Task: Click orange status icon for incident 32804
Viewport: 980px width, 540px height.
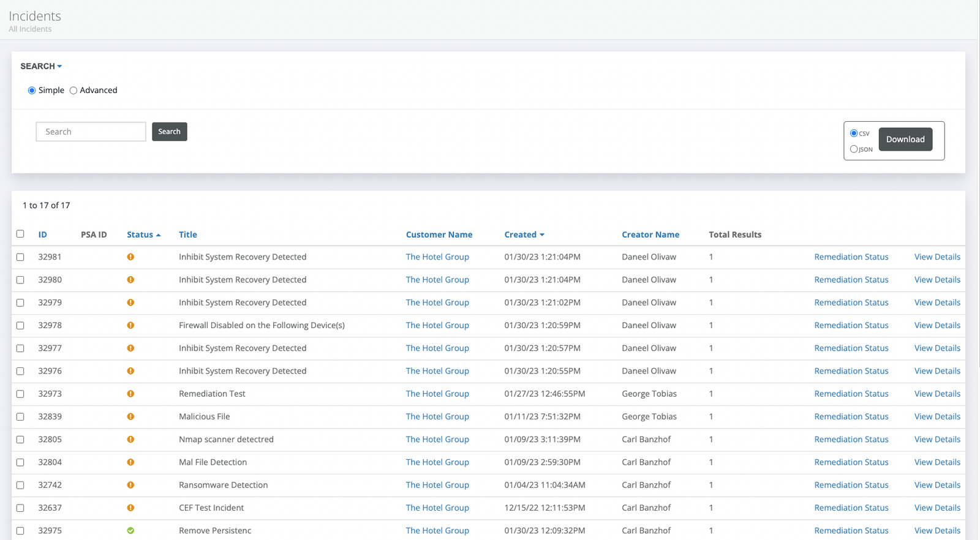Action: point(130,462)
